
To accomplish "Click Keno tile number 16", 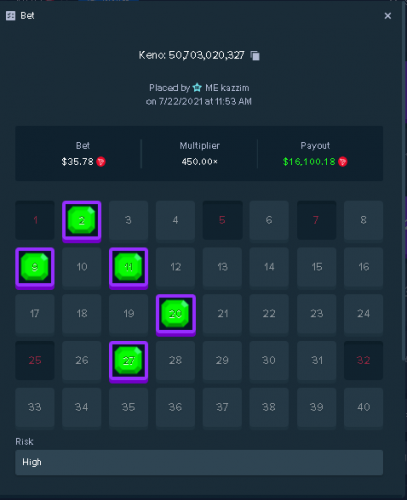I will (363, 267).
